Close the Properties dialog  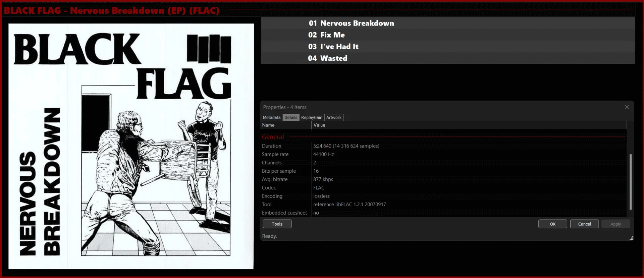coord(627,107)
